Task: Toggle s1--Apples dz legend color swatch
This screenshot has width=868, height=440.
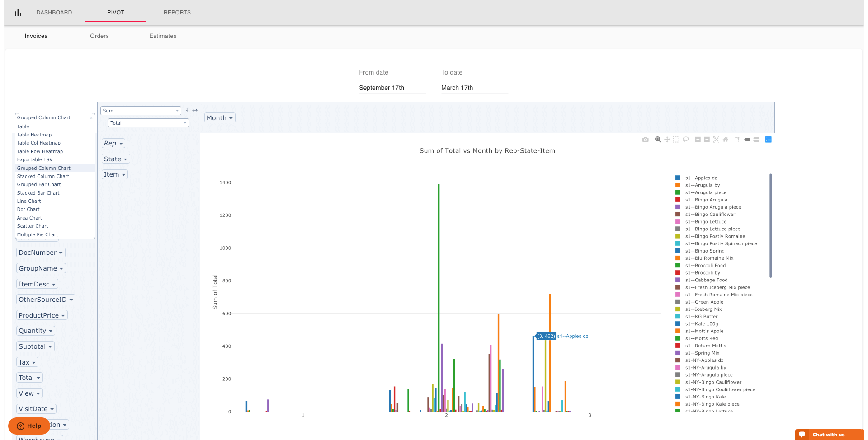Action: (678, 178)
